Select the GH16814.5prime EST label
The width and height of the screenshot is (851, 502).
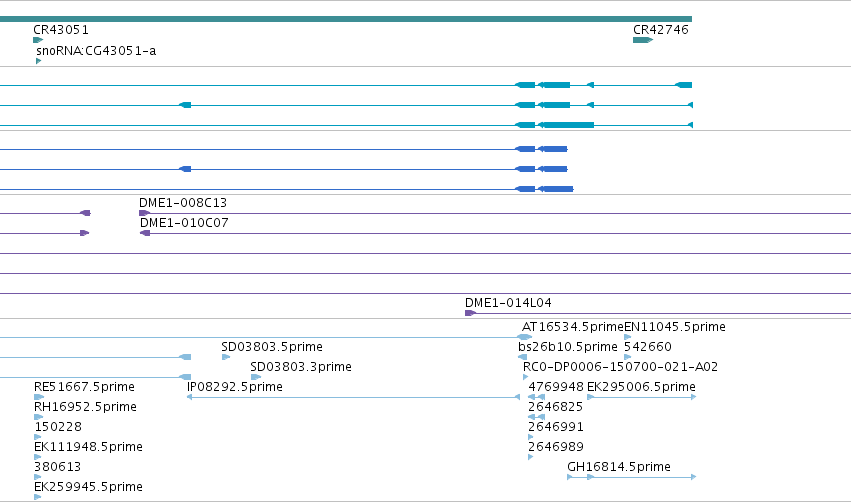click(619, 467)
